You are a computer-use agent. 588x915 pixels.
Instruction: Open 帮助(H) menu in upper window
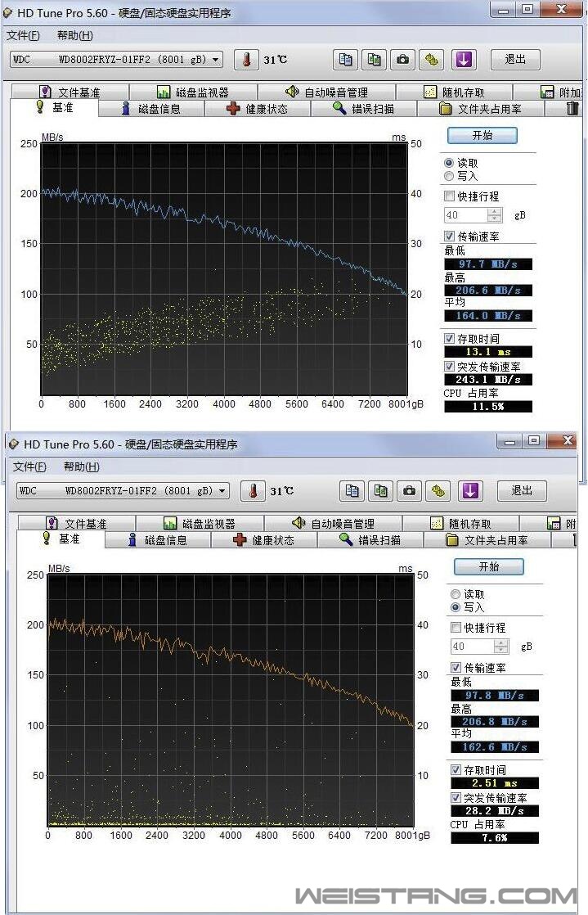pos(74,35)
